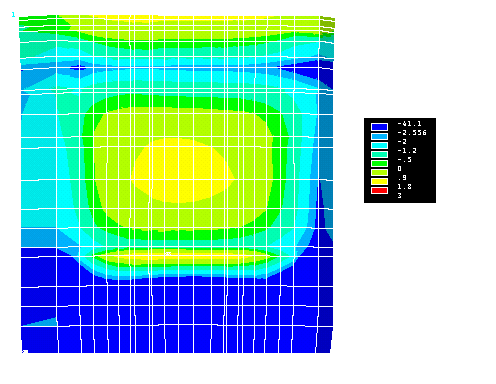Click the dark blue legend swatch
The height and width of the screenshot is (384, 496).
pos(379,127)
